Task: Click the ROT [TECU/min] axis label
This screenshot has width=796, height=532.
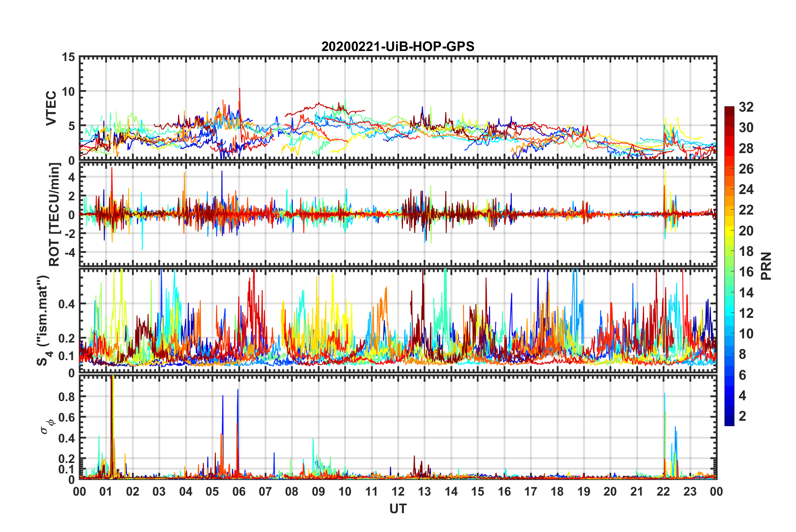Action: click(x=54, y=215)
